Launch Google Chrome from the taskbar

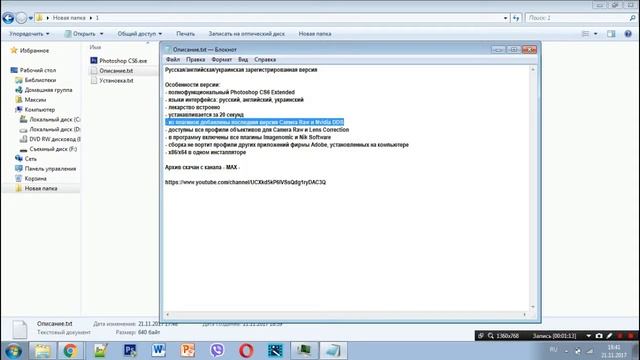point(70,351)
